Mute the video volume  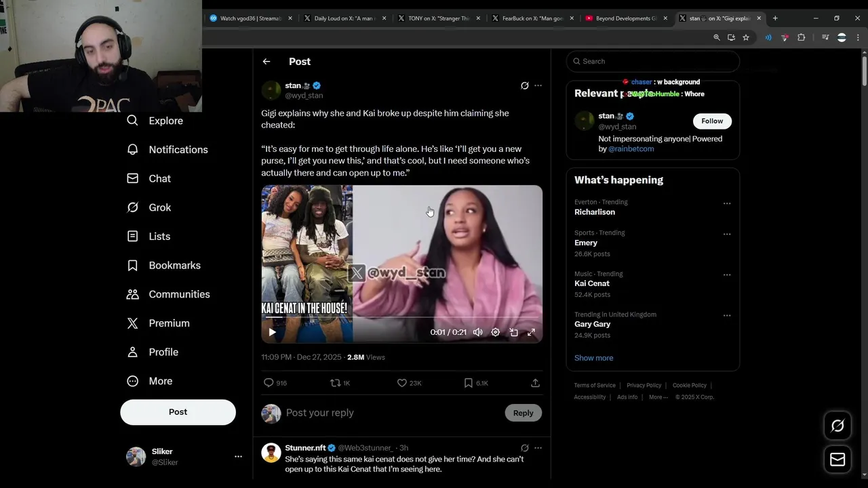[478, 332]
